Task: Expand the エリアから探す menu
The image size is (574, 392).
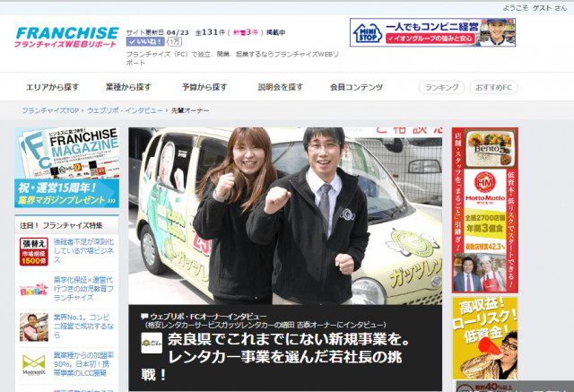Action: 52,87
